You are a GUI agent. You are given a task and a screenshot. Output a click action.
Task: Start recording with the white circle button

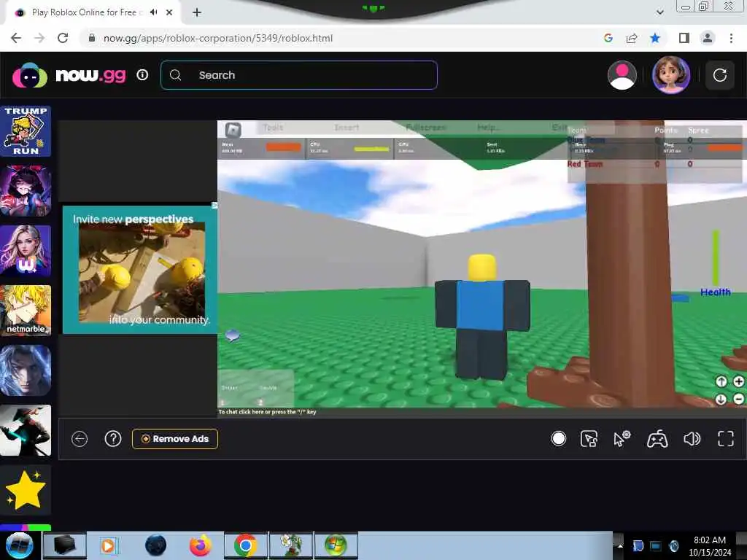(x=558, y=438)
